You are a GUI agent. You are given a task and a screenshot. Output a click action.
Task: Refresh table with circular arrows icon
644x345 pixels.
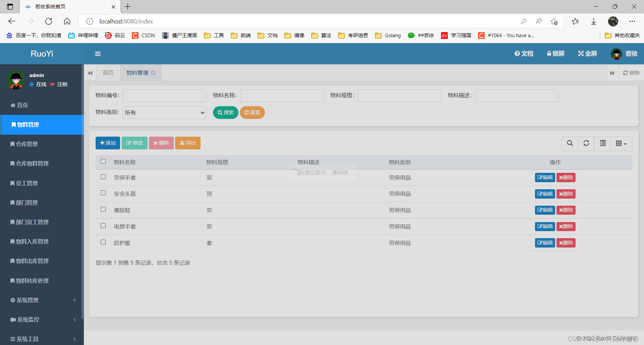[586, 143]
